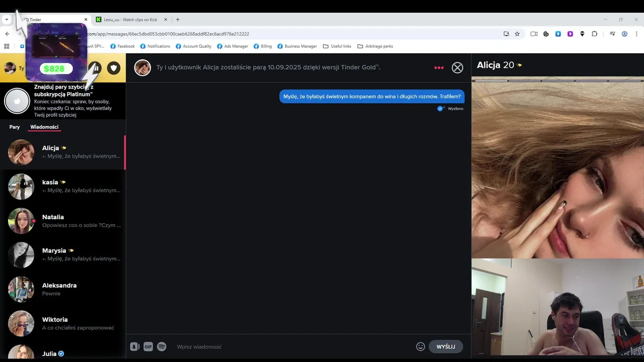Image resolution: width=644 pixels, height=362 pixels.
Task: Open the Billing bookmark
Action: (x=263, y=46)
